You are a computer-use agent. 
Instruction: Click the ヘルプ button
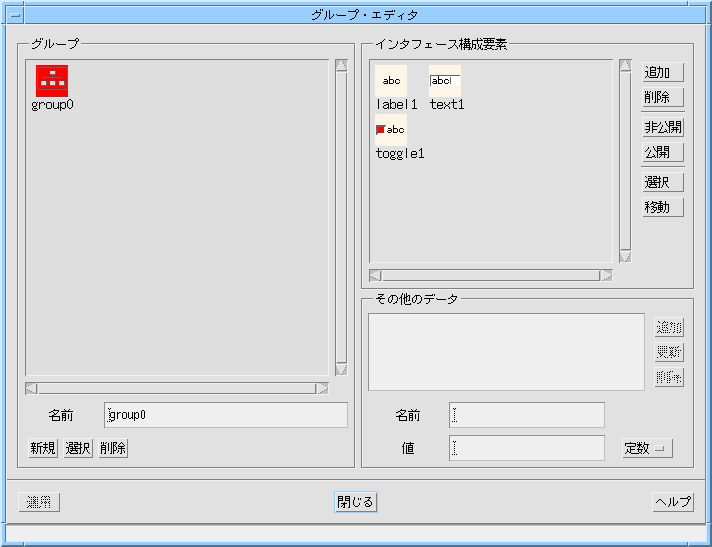tap(673, 502)
